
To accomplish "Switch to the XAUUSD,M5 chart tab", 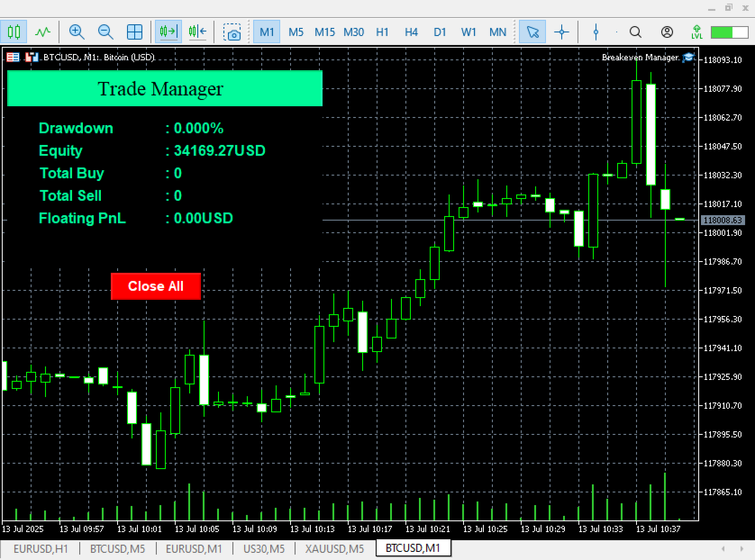I will (x=334, y=548).
